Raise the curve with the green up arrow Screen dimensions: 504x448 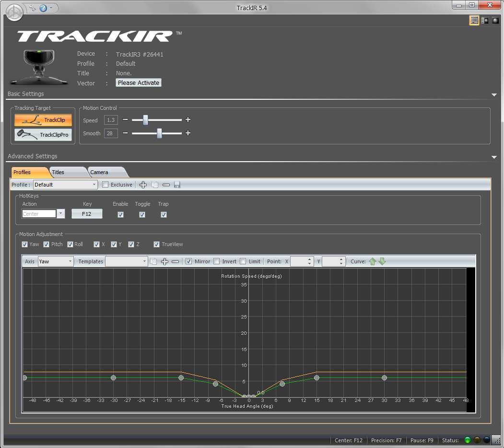[373, 261]
